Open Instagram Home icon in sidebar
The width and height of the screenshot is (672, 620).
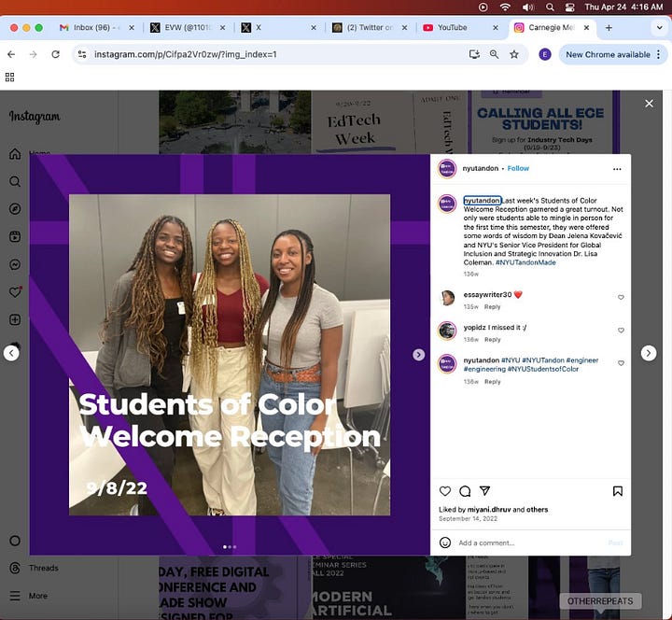pyautogui.click(x=15, y=153)
